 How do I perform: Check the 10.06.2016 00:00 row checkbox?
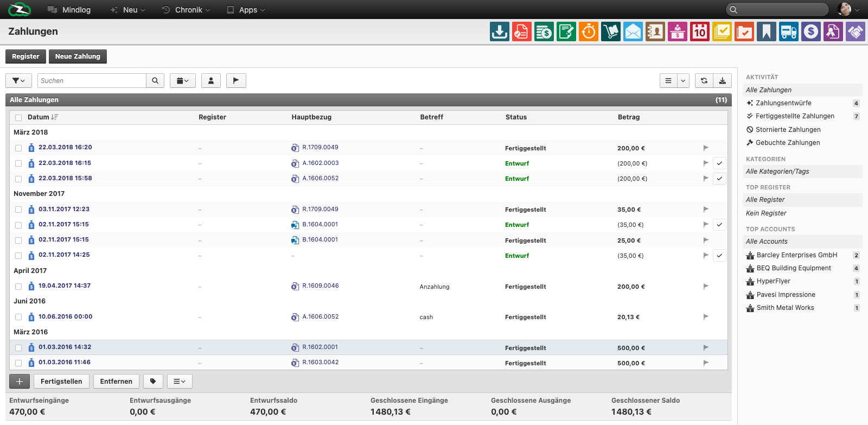click(18, 317)
